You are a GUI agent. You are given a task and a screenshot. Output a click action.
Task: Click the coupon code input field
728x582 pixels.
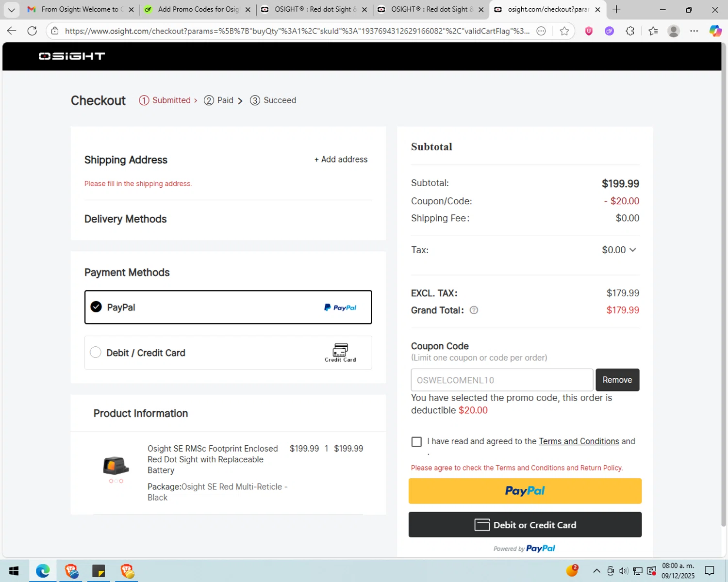pyautogui.click(x=502, y=380)
